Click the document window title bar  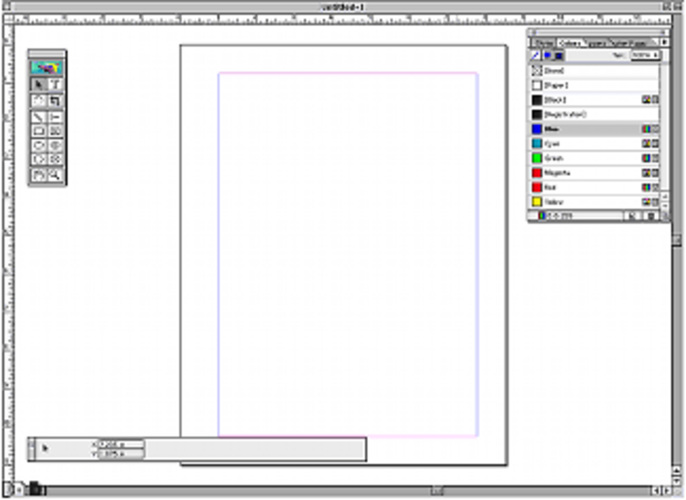point(343,7)
